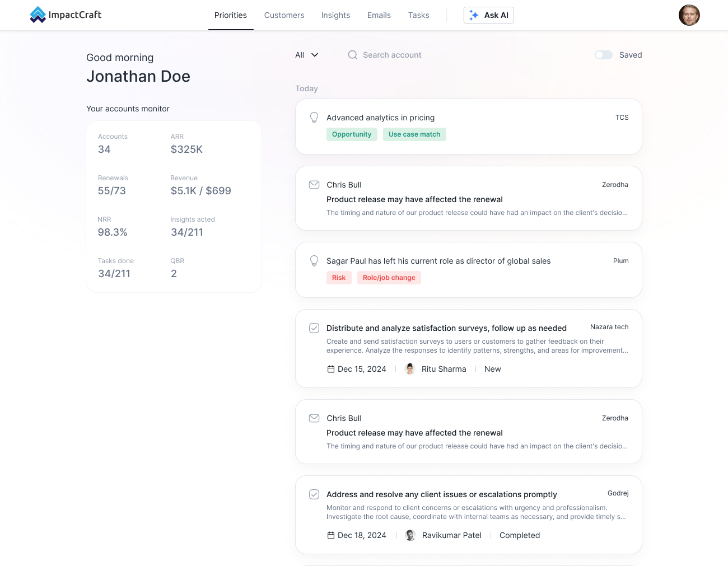Click Zerodha on the first Chris Bull email
Image resolution: width=728 pixels, height=566 pixels.
(x=615, y=185)
